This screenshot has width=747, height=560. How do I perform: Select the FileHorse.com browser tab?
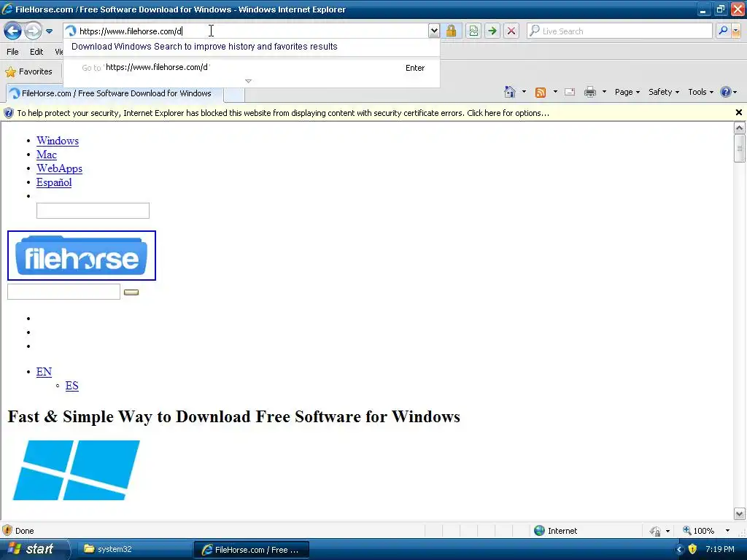click(115, 93)
